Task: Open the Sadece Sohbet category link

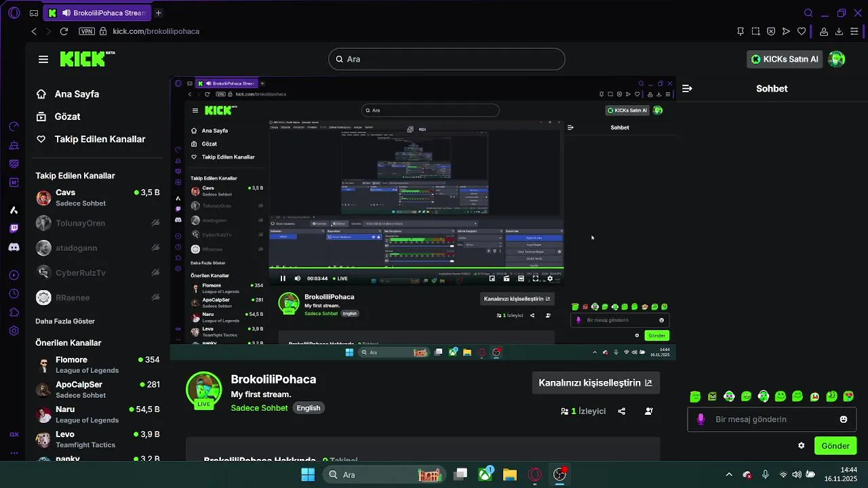Action: pos(259,408)
